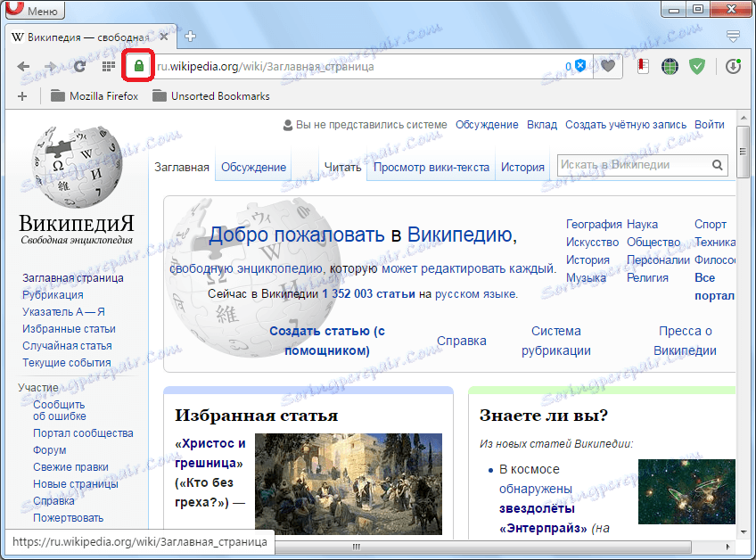Open the red bookmark extension icon
756x560 pixels.
pos(643,66)
